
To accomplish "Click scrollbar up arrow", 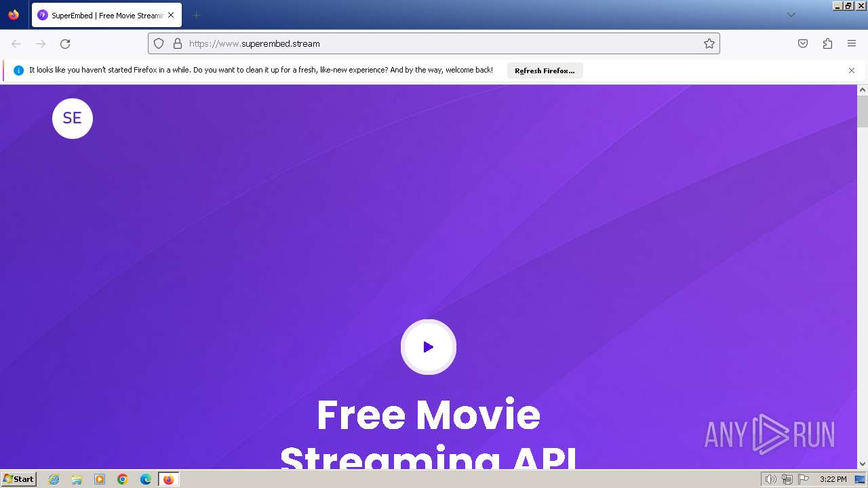I will click(863, 89).
